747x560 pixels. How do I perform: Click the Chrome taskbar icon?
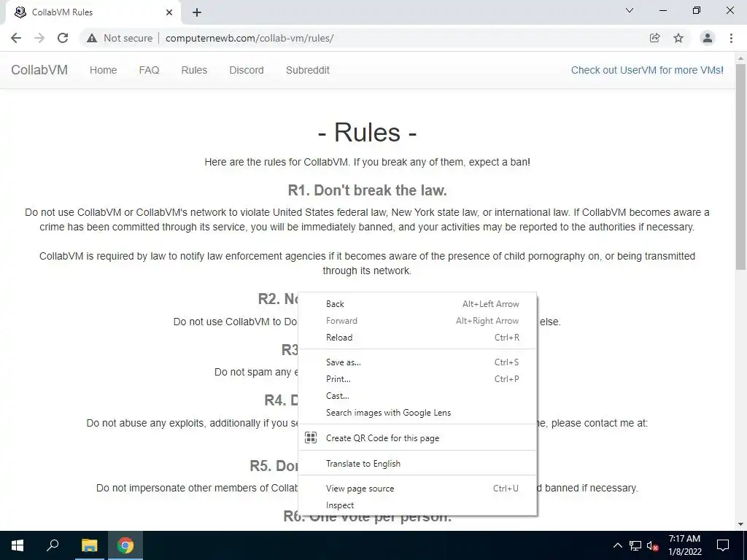[x=125, y=545]
